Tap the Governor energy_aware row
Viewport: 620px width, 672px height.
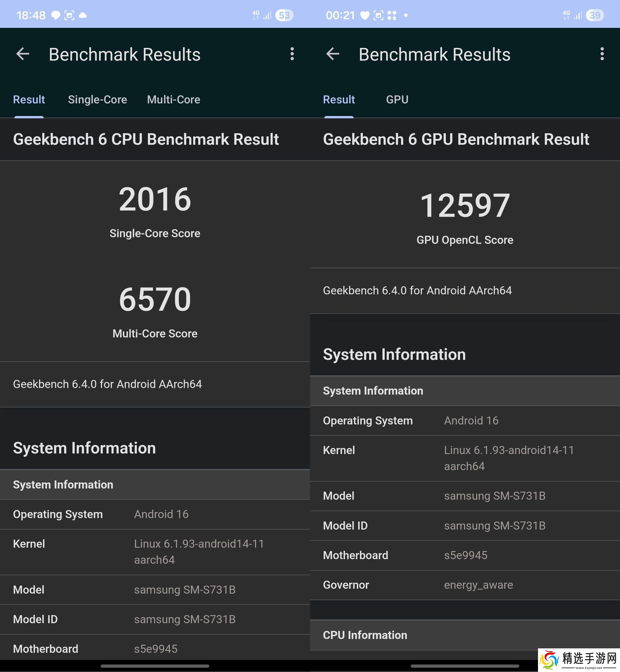(465, 585)
